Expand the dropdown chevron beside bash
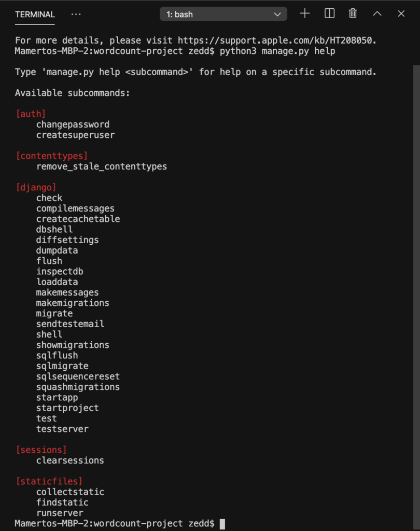The height and width of the screenshot is (531, 420). pyautogui.click(x=277, y=15)
